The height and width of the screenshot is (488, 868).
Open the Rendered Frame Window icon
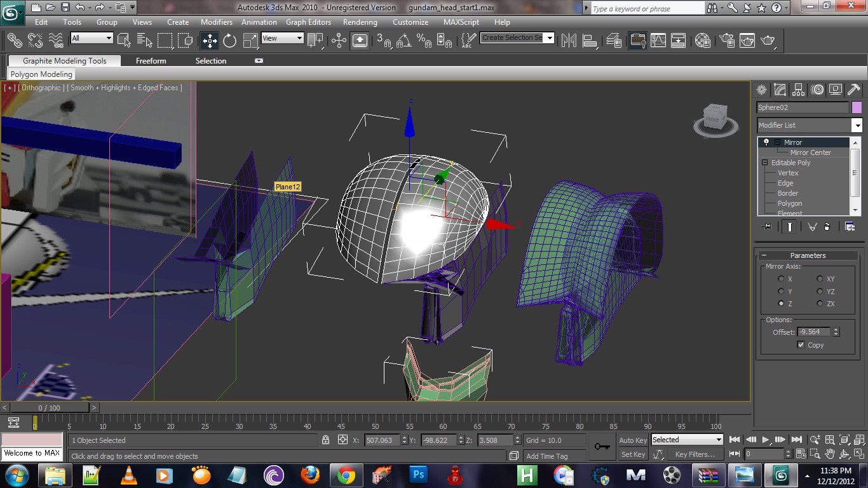(x=747, y=41)
